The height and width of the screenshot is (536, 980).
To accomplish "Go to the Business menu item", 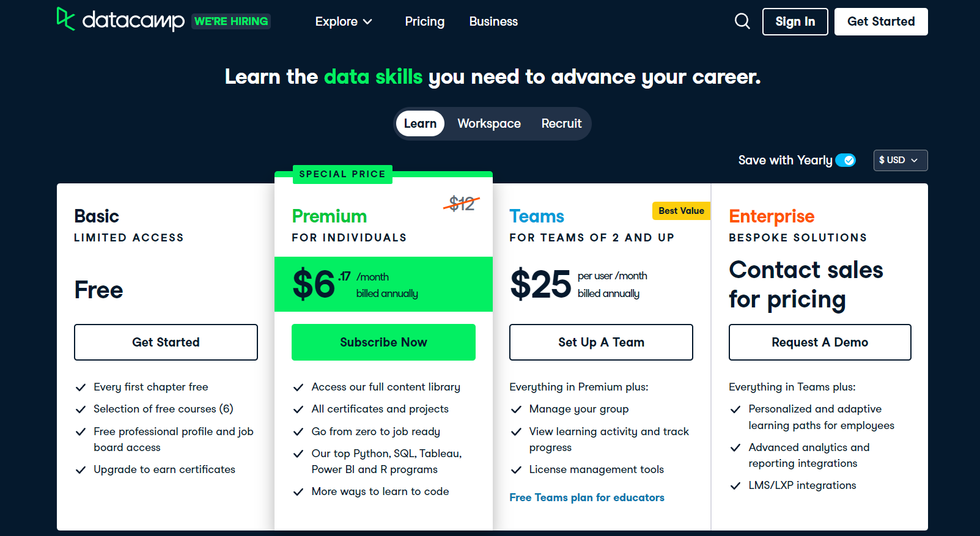I will pos(493,21).
